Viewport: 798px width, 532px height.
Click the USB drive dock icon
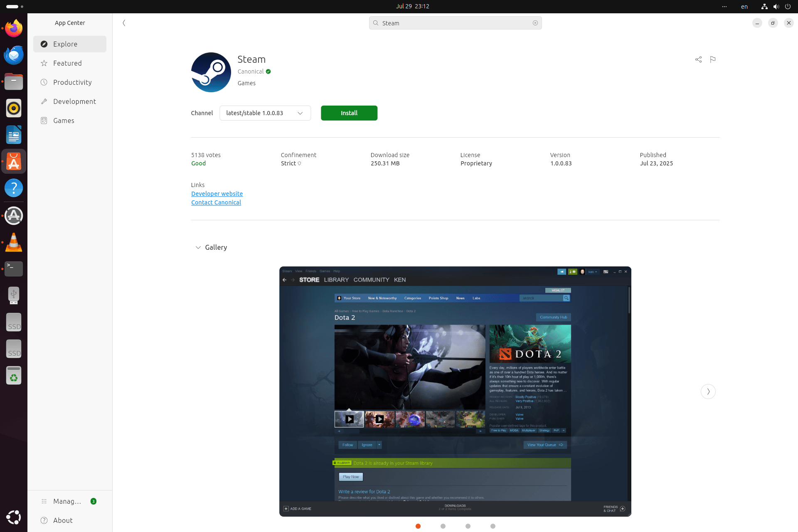click(14, 296)
